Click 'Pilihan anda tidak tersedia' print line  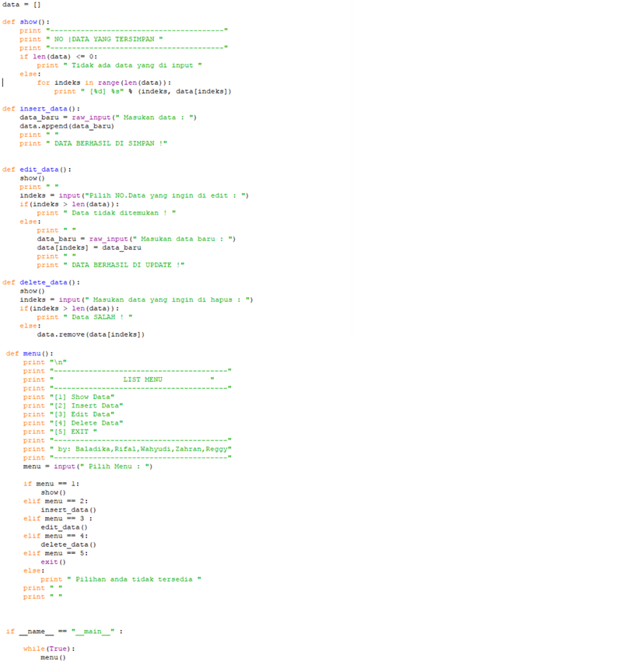coord(121,579)
